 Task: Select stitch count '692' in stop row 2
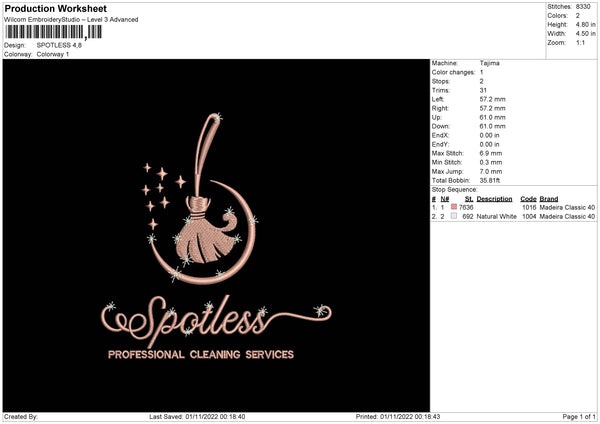coord(468,217)
